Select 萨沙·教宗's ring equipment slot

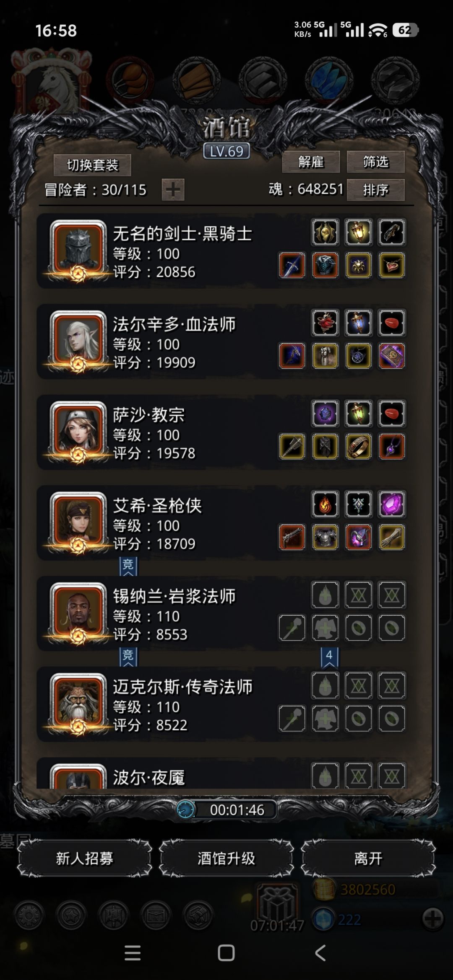tap(358, 447)
